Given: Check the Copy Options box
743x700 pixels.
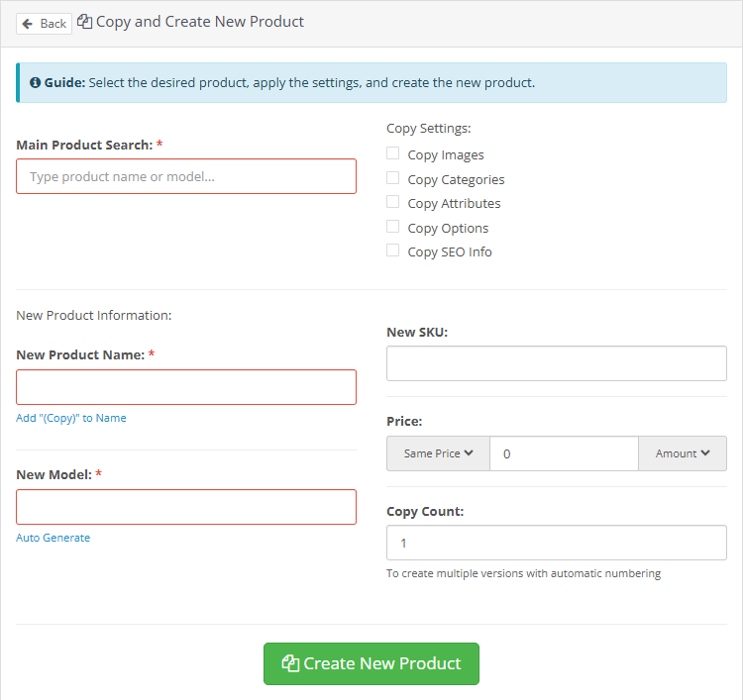Looking at the screenshot, I should point(393,227).
